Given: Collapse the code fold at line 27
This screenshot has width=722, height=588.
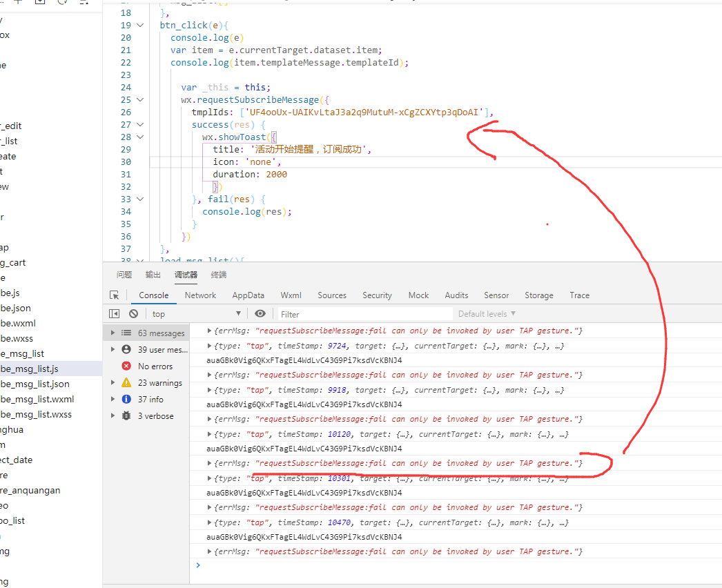Looking at the screenshot, I should tap(140, 125).
